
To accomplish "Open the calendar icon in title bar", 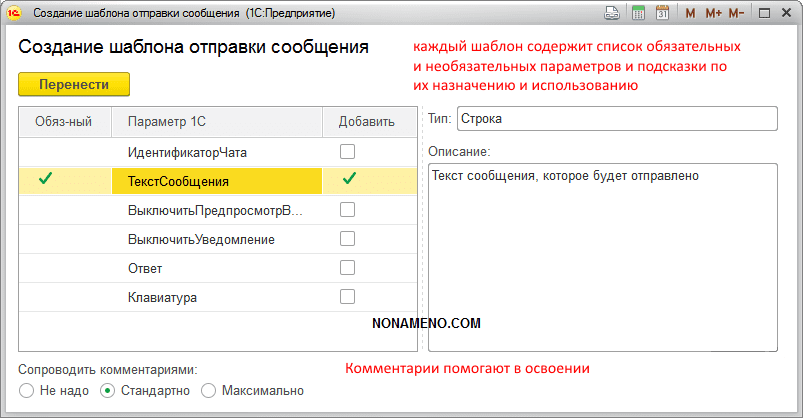I will (662, 14).
